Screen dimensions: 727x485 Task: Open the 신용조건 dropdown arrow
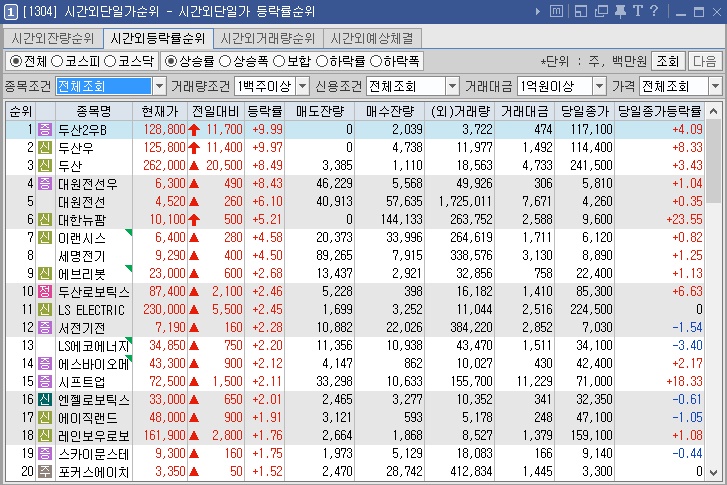[453, 86]
